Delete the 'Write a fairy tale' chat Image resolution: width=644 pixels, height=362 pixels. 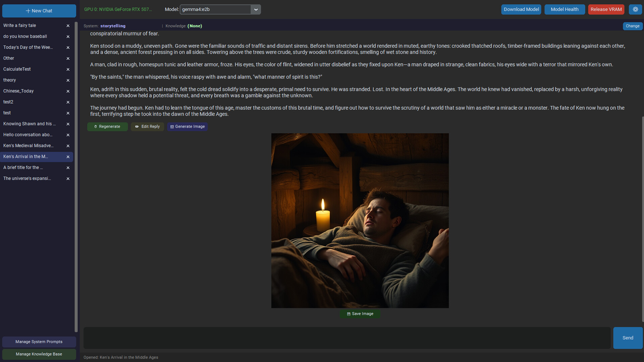68,26
